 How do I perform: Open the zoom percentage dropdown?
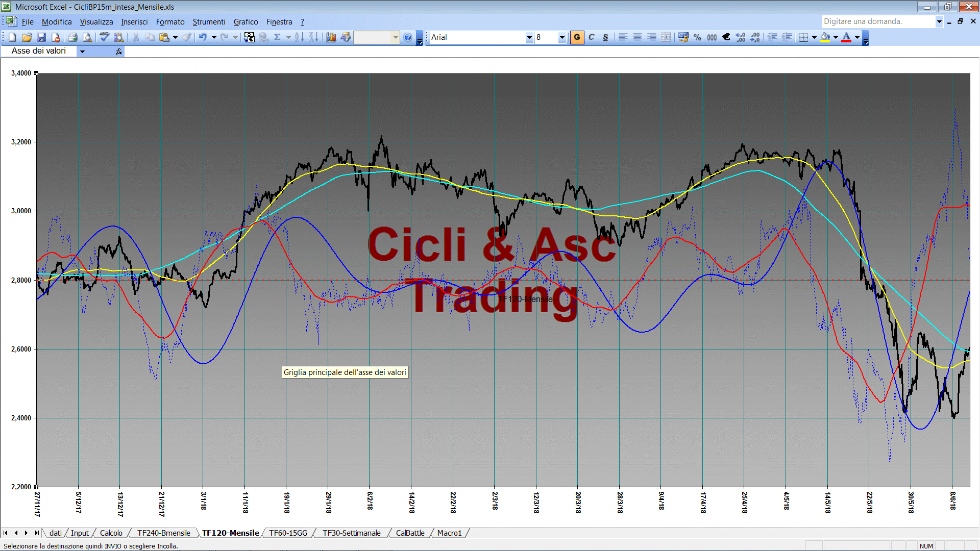396,37
